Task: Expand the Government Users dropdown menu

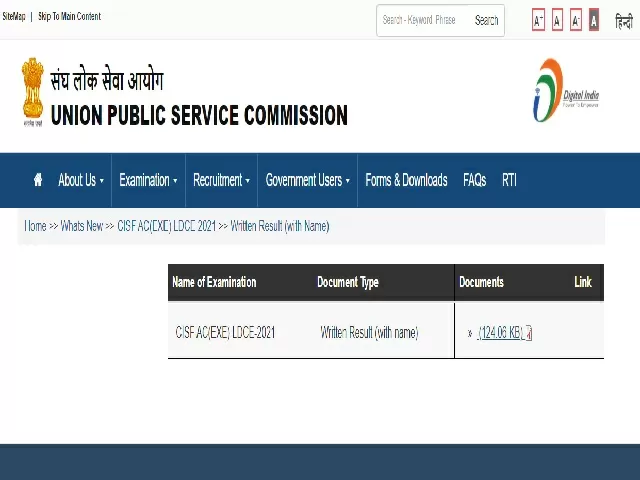Action: 308,180
